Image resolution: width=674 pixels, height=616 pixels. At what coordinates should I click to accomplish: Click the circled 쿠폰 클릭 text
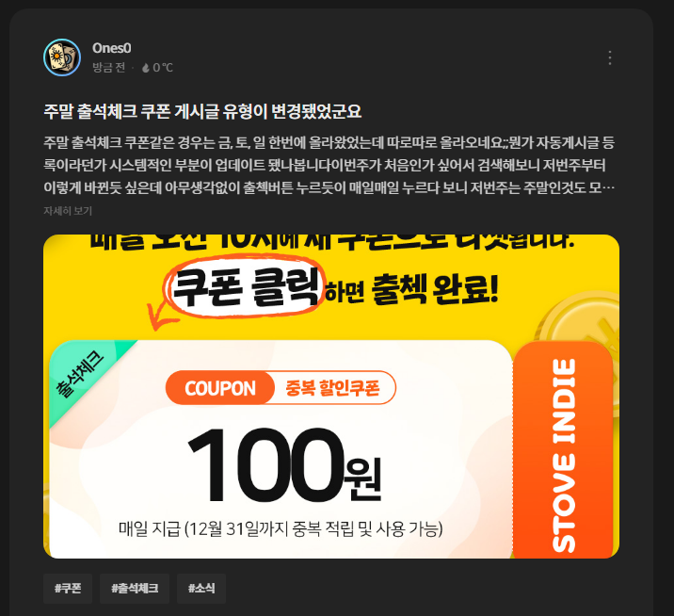pos(246,286)
